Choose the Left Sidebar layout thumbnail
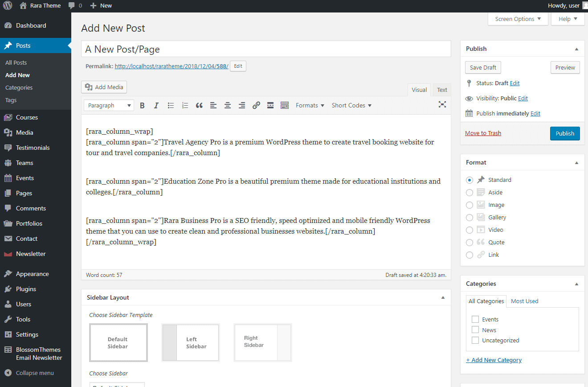 click(x=191, y=342)
